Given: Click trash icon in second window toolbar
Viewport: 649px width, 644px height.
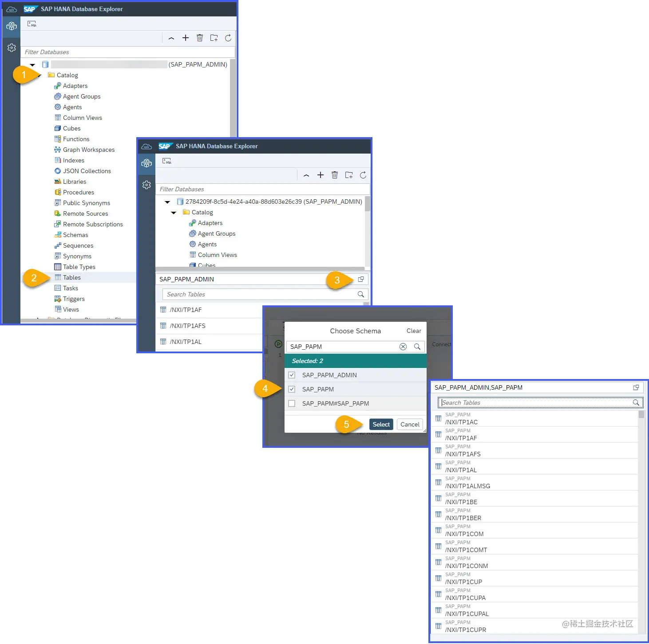Looking at the screenshot, I should point(335,175).
